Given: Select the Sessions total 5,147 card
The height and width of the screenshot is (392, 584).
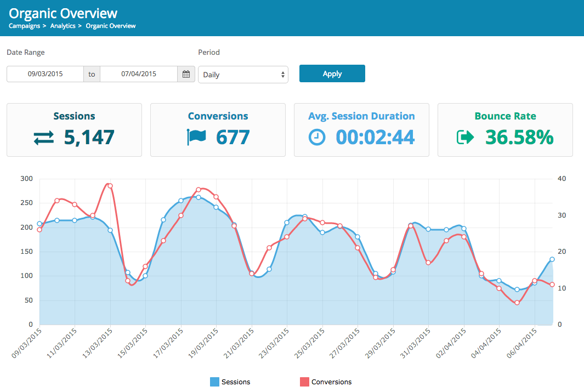Looking at the screenshot, I should pos(74,130).
